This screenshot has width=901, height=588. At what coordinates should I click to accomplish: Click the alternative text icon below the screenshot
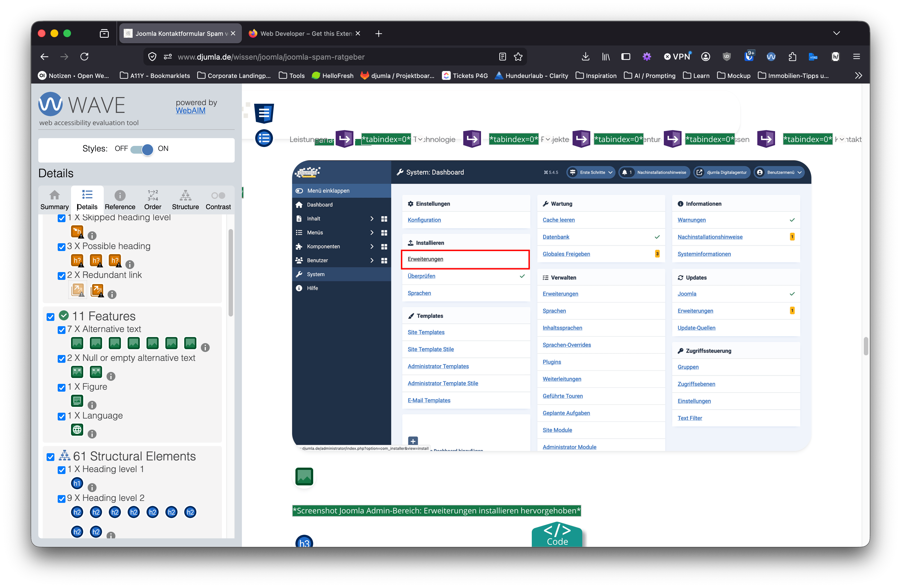tap(304, 476)
